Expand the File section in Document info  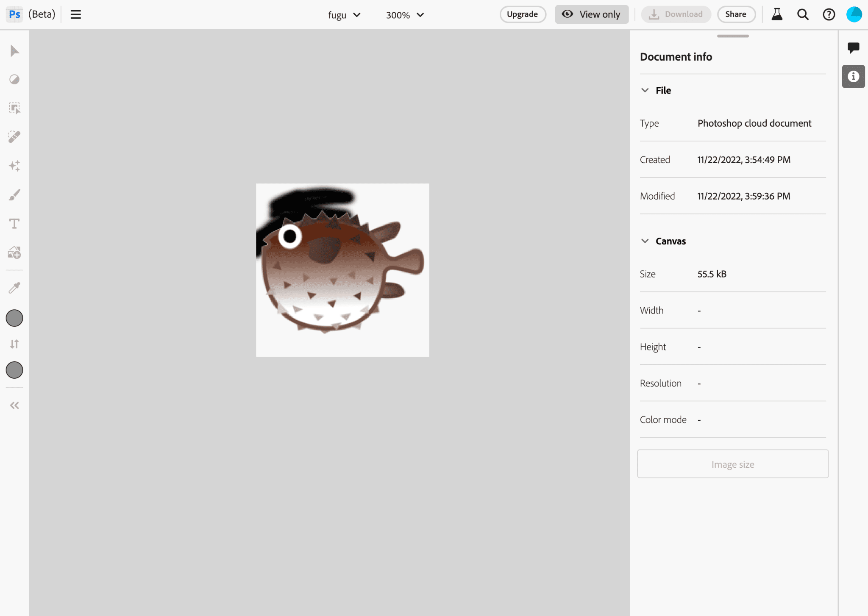click(645, 90)
